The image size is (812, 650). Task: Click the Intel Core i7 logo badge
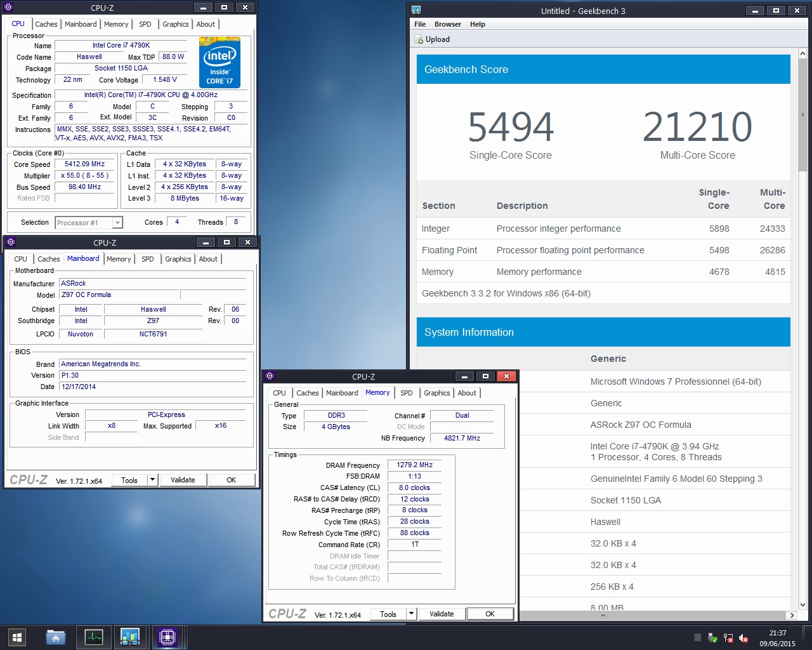click(x=219, y=62)
